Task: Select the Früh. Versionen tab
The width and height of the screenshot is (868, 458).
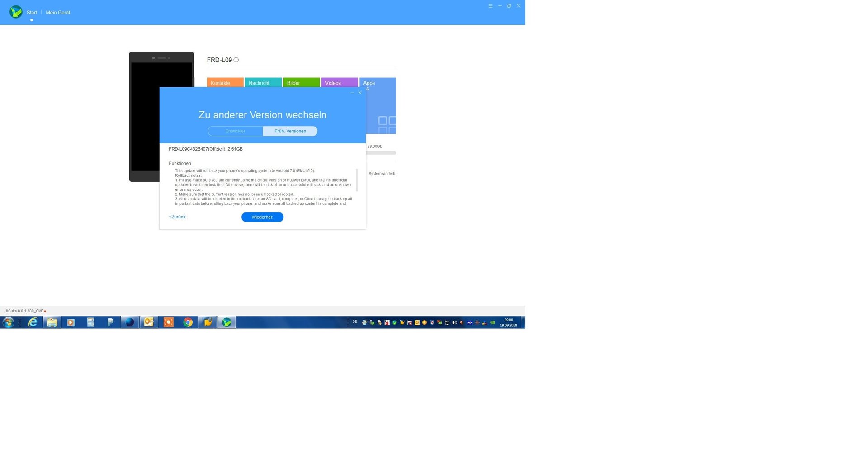Action: tap(290, 131)
